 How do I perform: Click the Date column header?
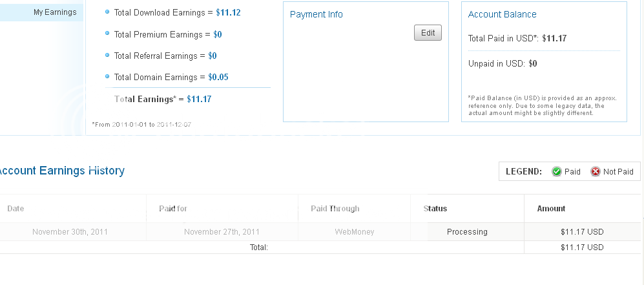[16, 209]
